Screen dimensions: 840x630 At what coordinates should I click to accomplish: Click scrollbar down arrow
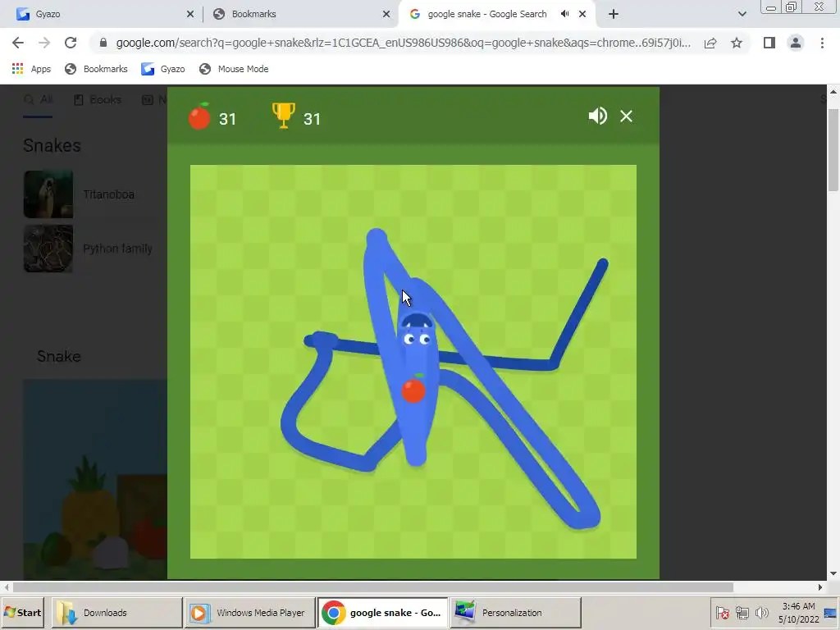(x=833, y=573)
